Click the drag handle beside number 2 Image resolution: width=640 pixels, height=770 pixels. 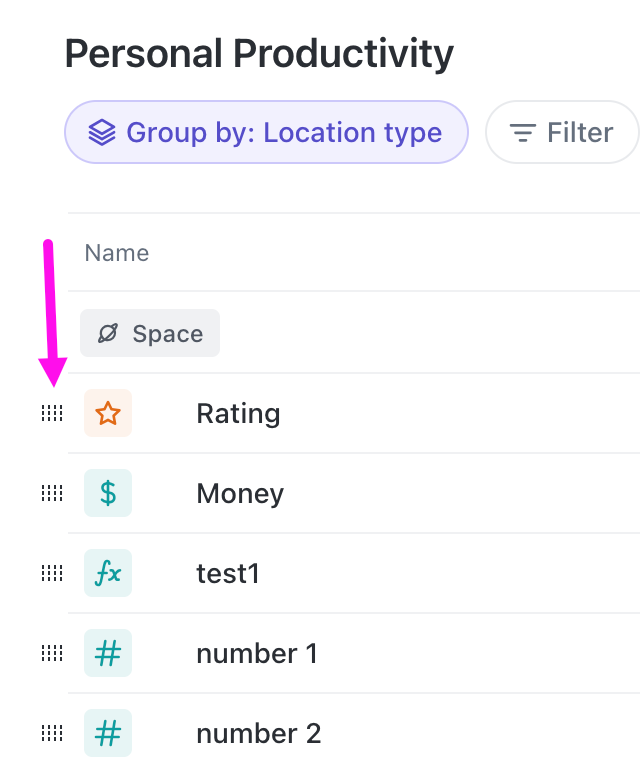point(52,733)
